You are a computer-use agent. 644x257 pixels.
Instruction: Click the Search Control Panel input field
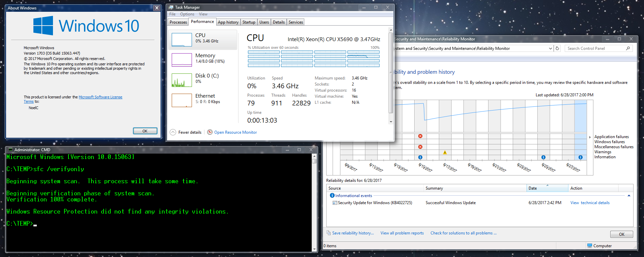(x=594, y=49)
